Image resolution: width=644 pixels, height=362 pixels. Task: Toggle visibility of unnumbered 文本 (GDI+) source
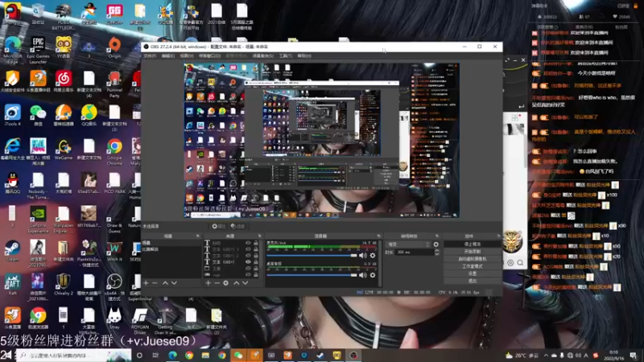click(x=248, y=261)
